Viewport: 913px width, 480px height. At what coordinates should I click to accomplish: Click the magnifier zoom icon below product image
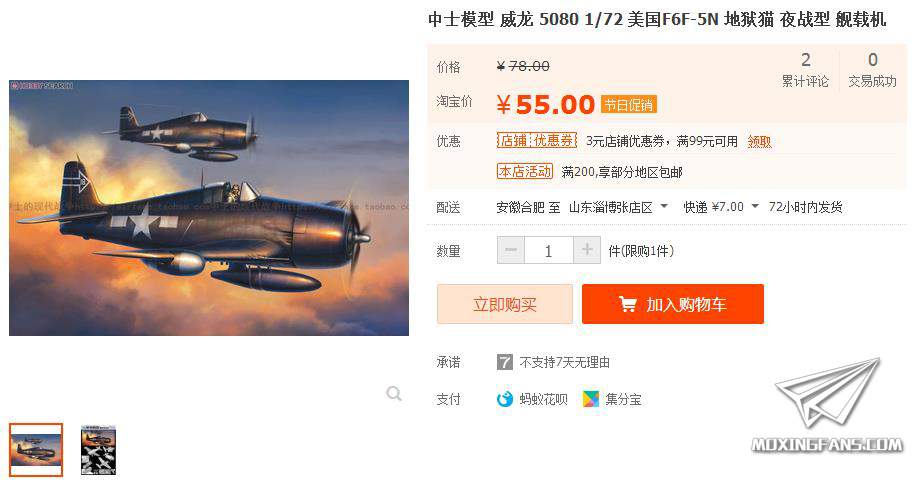[394, 394]
